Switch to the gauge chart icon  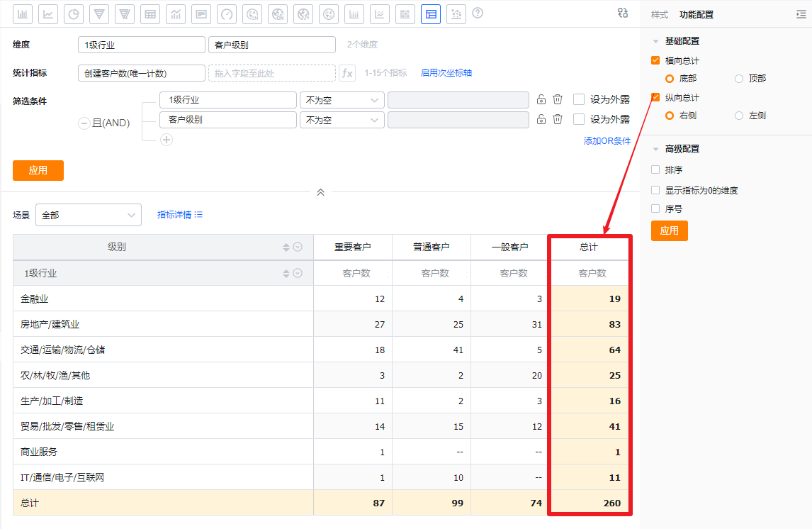coord(227,13)
